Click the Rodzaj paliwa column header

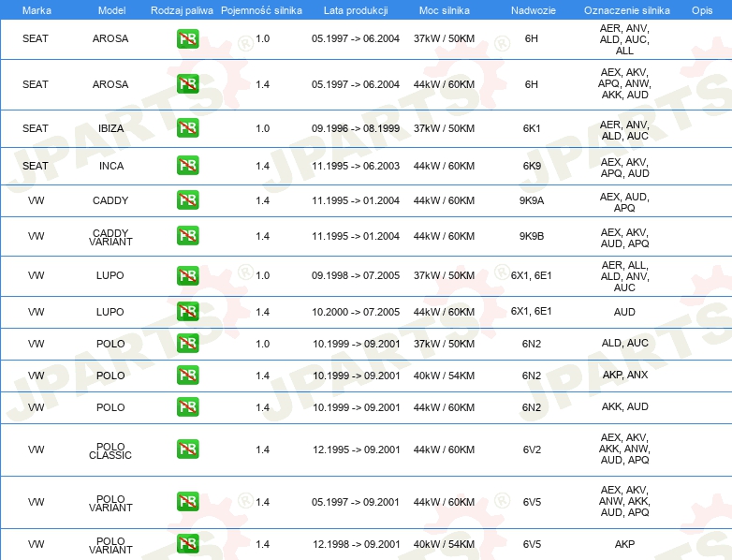182,10
